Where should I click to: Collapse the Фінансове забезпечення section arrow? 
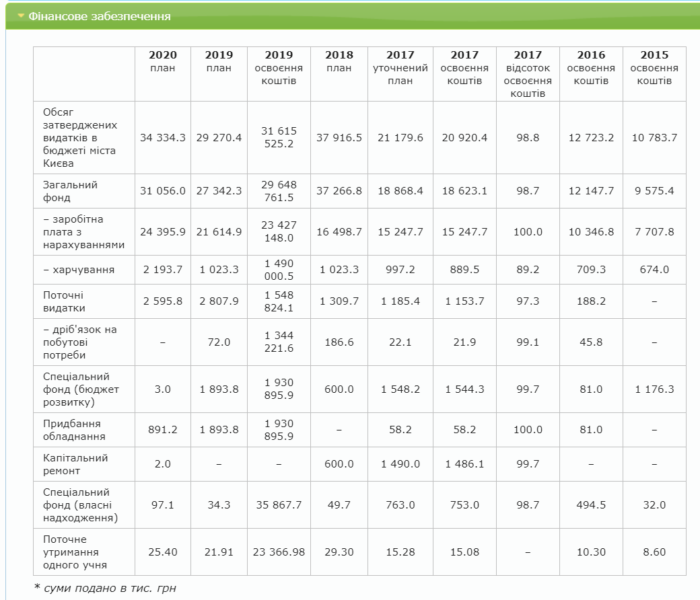tap(21, 16)
